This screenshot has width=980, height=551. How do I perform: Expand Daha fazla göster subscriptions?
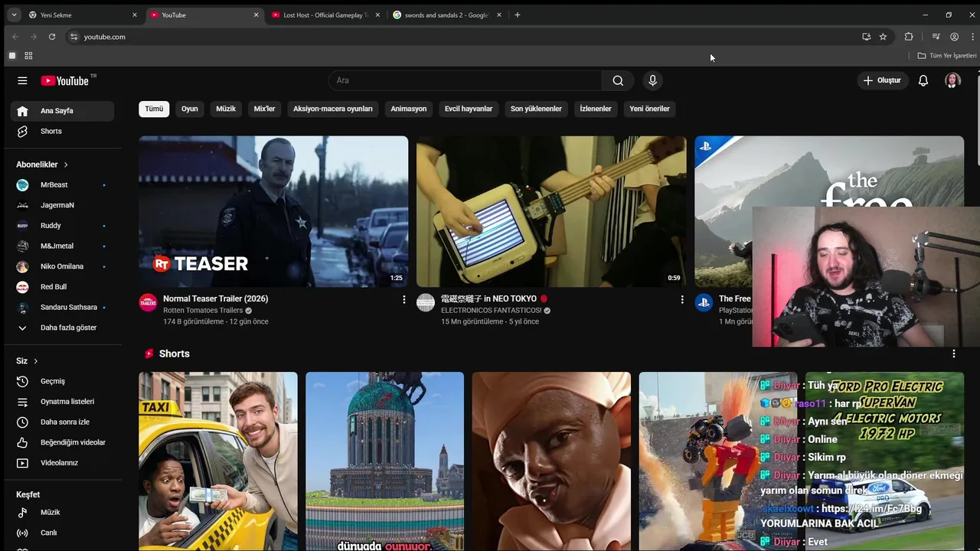point(62,328)
